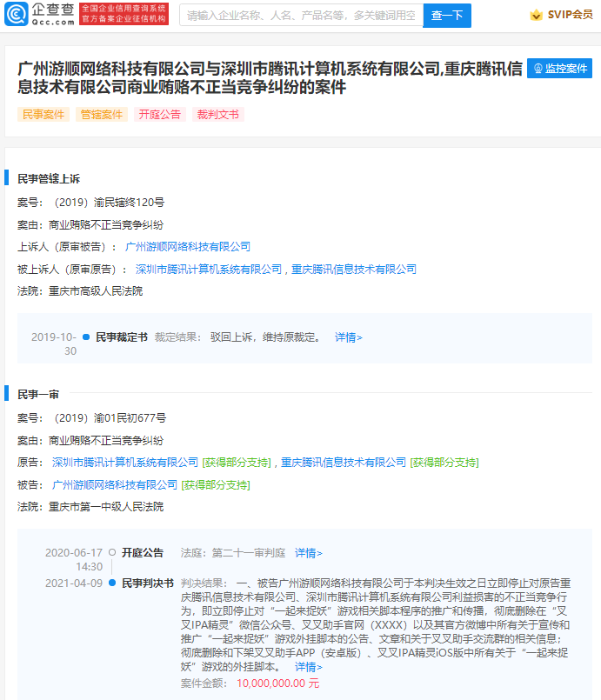Click the 监控案件 button
This screenshot has width=601, height=700.
559,69
